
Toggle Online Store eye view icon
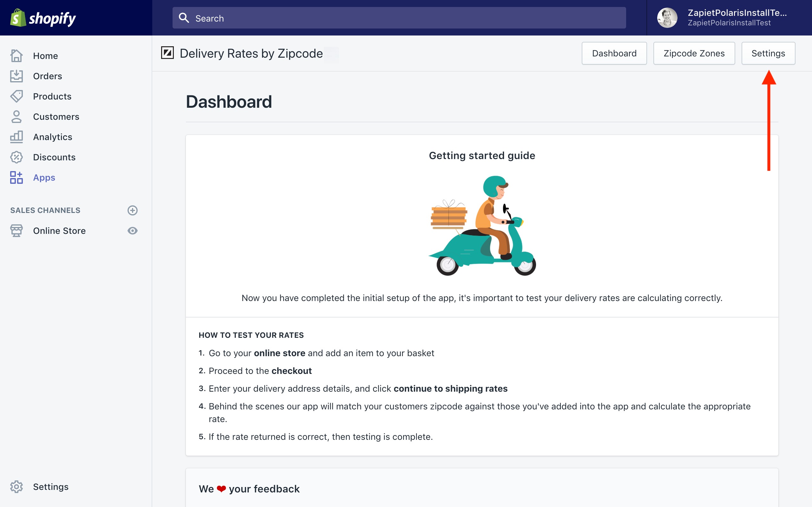133,231
